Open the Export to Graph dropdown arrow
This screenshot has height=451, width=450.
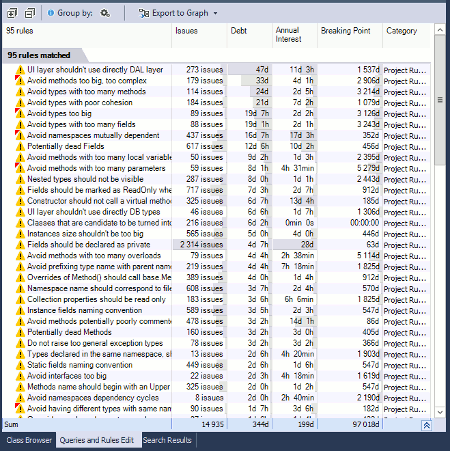[x=215, y=13]
